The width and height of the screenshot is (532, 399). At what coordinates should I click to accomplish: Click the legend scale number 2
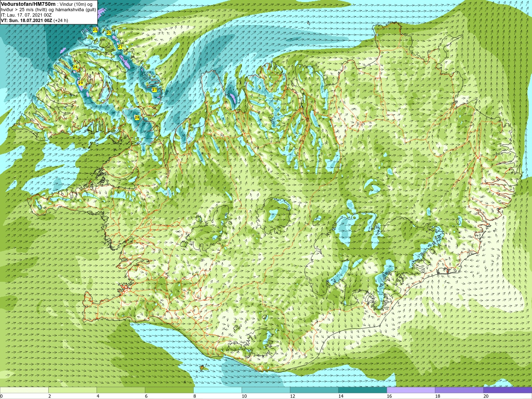coord(49,396)
